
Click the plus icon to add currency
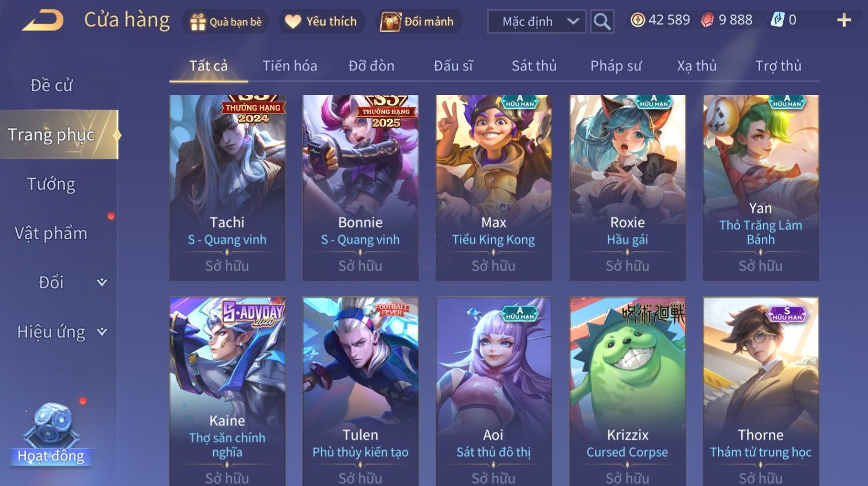844,20
